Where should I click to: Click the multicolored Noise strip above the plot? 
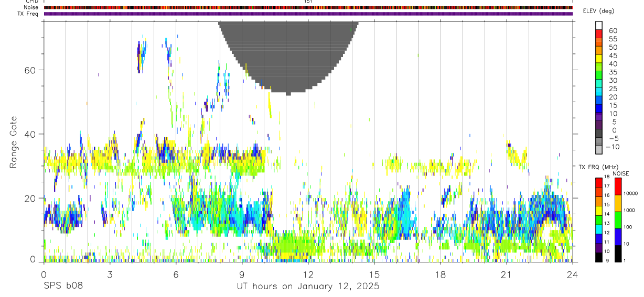tap(308, 7)
